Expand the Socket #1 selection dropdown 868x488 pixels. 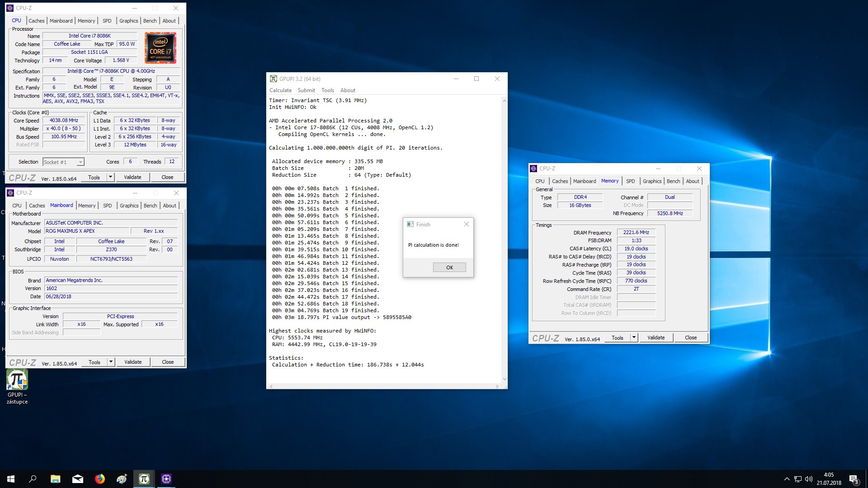(x=80, y=162)
